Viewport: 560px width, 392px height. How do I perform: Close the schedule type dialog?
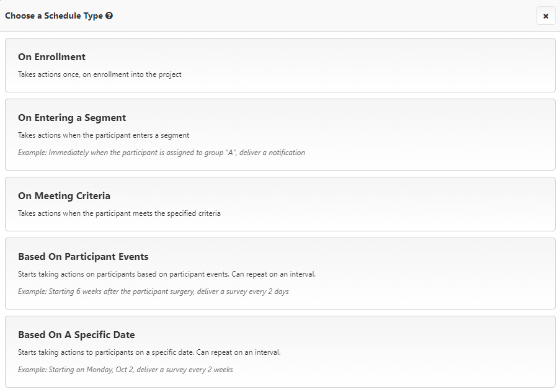click(x=546, y=16)
